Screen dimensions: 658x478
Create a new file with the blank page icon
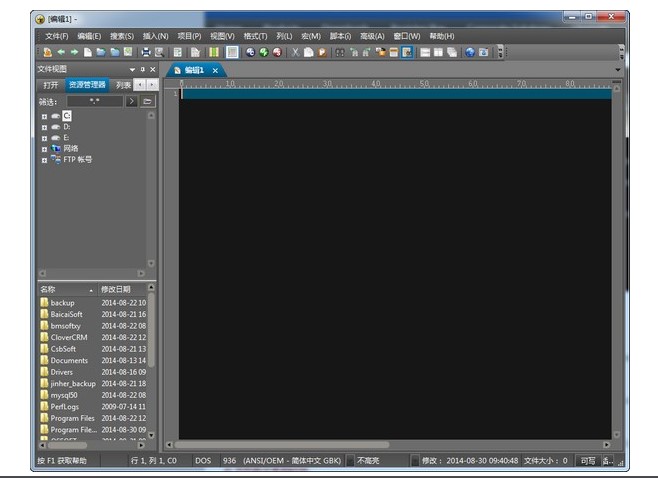tap(88, 52)
